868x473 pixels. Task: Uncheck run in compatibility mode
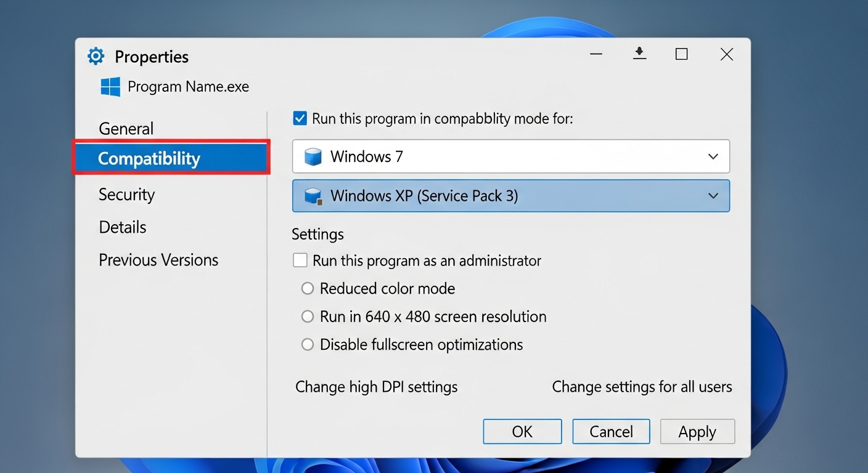(299, 118)
